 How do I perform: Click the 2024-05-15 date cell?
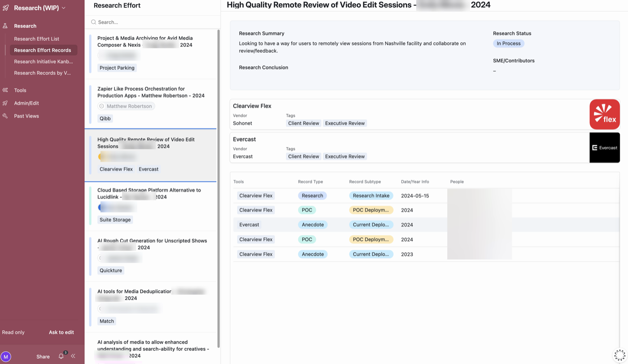[x=415, y=196]
